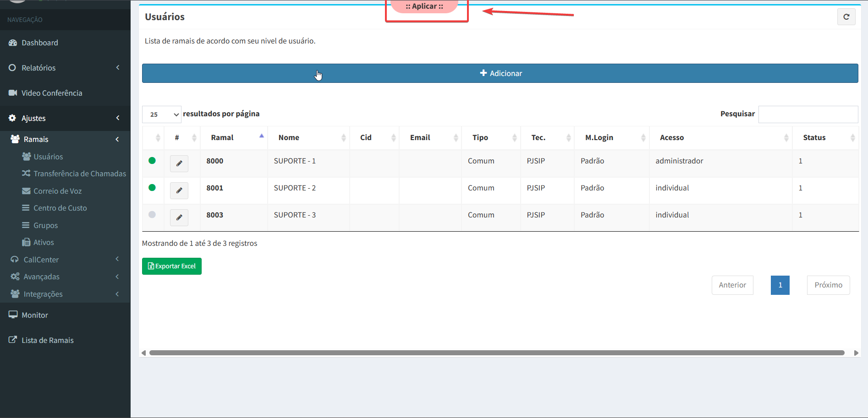
Task: Select Centro de Custo in sidebar
Action: [x=60, y=208]
